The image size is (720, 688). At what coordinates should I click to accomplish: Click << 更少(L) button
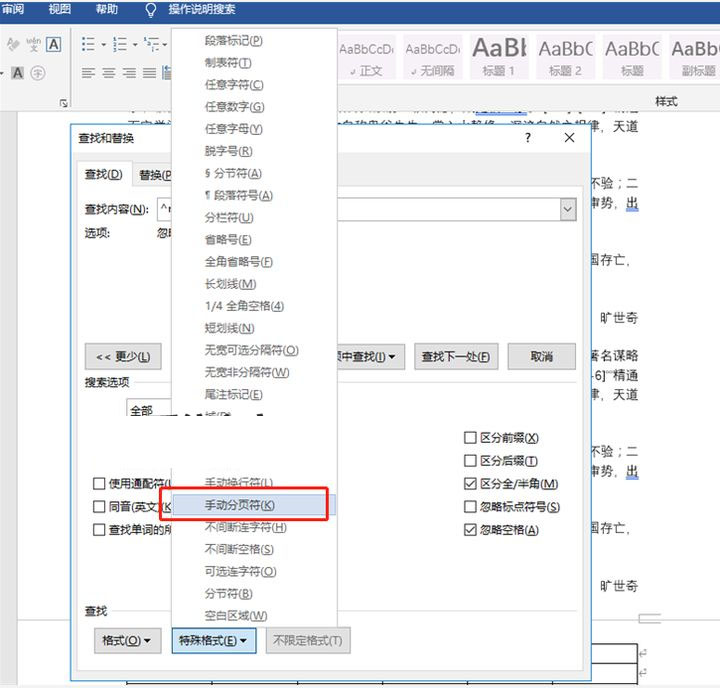pos(123,356)
